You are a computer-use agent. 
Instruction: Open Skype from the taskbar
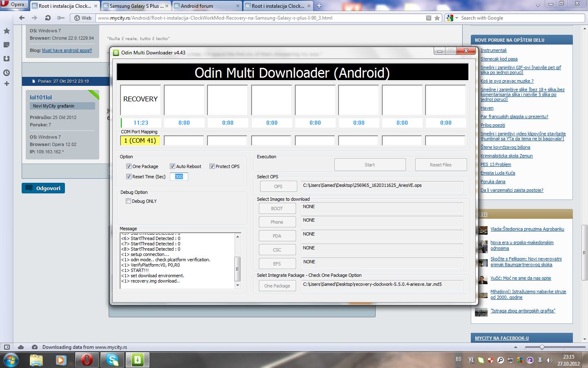[x=112, y=360]
